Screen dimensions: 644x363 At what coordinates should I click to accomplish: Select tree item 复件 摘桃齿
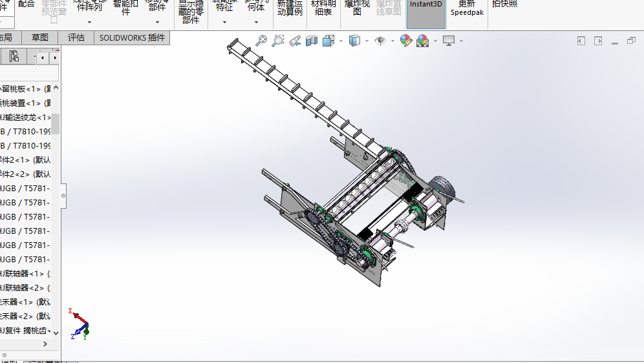click(25, 331)
